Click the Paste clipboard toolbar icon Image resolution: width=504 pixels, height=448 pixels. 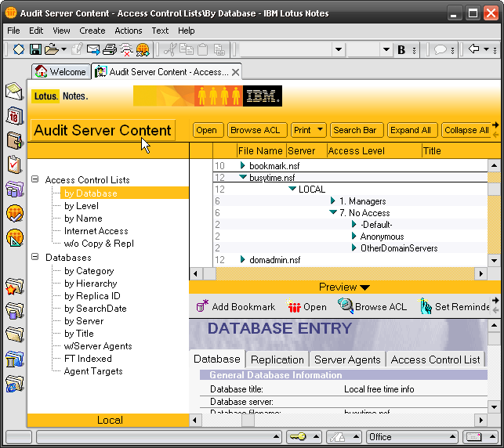(202, 49)
